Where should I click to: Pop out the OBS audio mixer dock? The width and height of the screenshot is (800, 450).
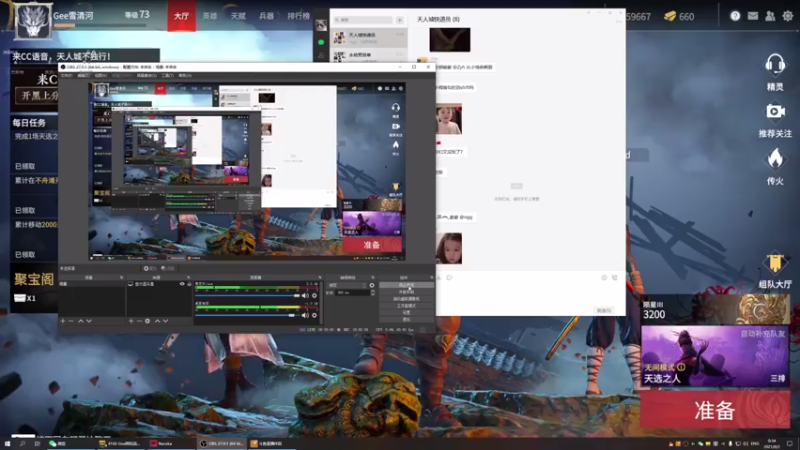(320, 278)
